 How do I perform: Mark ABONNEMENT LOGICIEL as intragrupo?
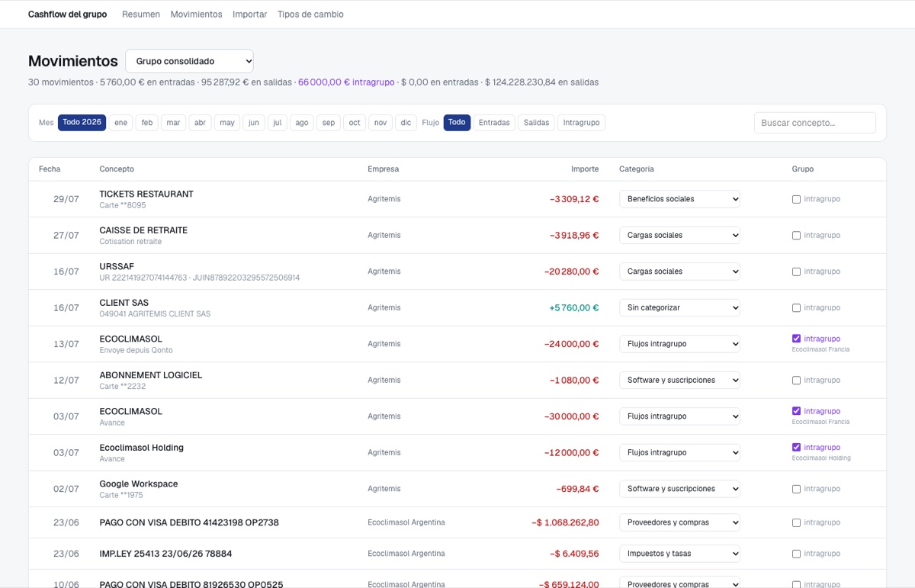796,381
